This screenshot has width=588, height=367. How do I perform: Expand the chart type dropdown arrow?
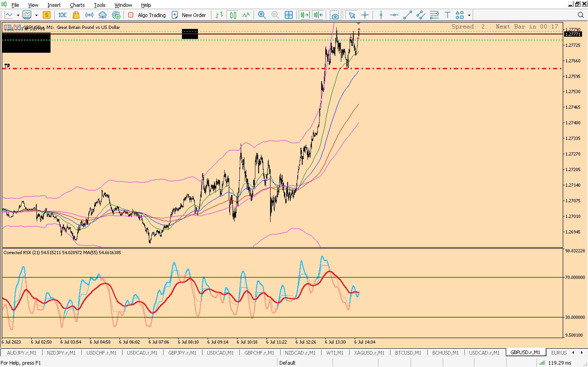18,15
